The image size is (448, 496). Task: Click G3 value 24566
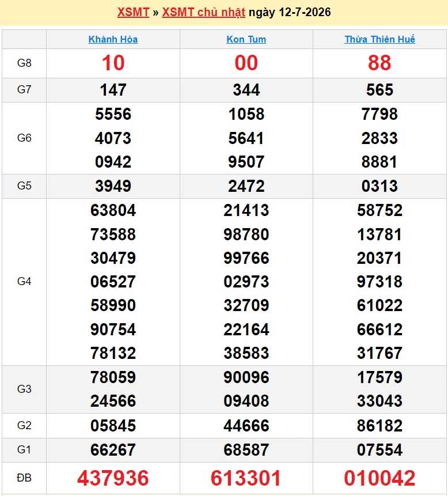[x=113, y=401]
